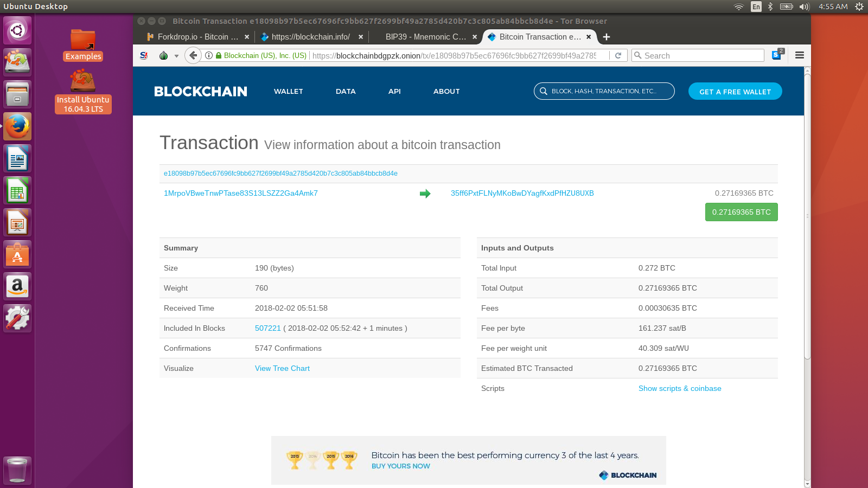Image resolution: width=868 pixels, height=488 pixels.
Task: Click the trophy icons in the banner ad
Action: coord(322,460)
